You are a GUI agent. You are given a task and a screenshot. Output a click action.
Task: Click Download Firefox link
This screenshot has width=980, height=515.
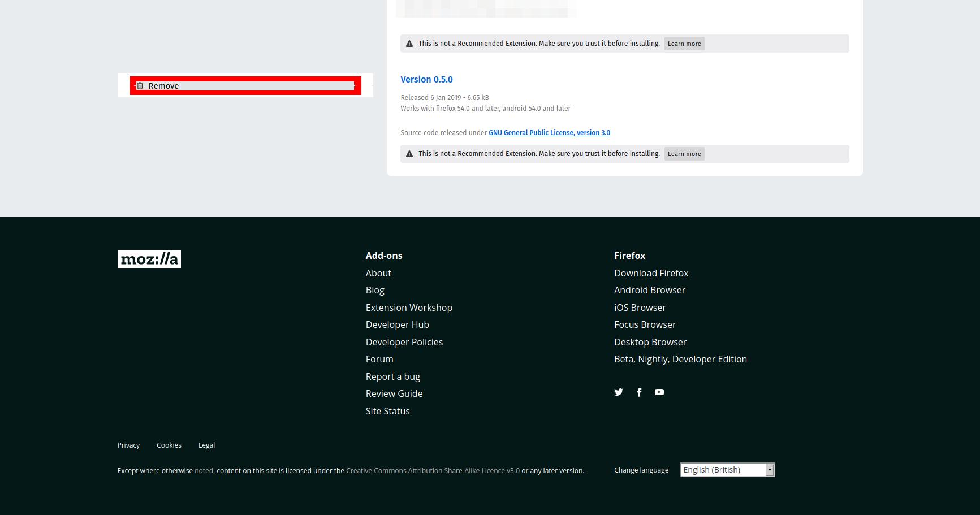651,273
